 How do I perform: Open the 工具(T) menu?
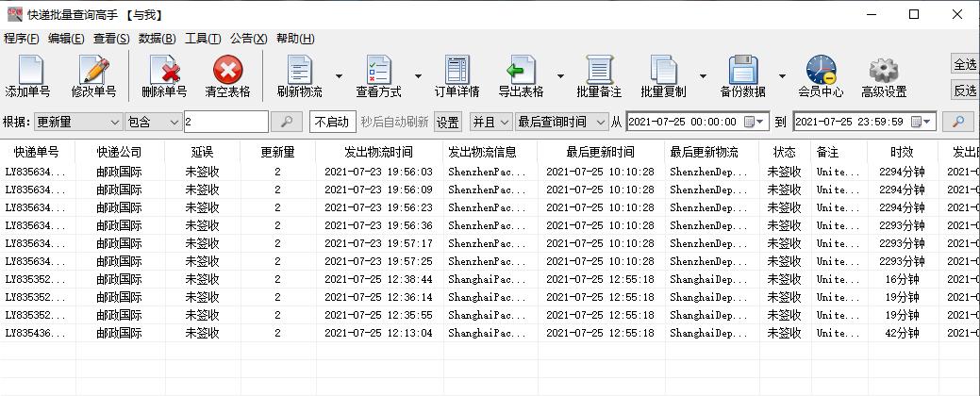click(x=203, y=39)
